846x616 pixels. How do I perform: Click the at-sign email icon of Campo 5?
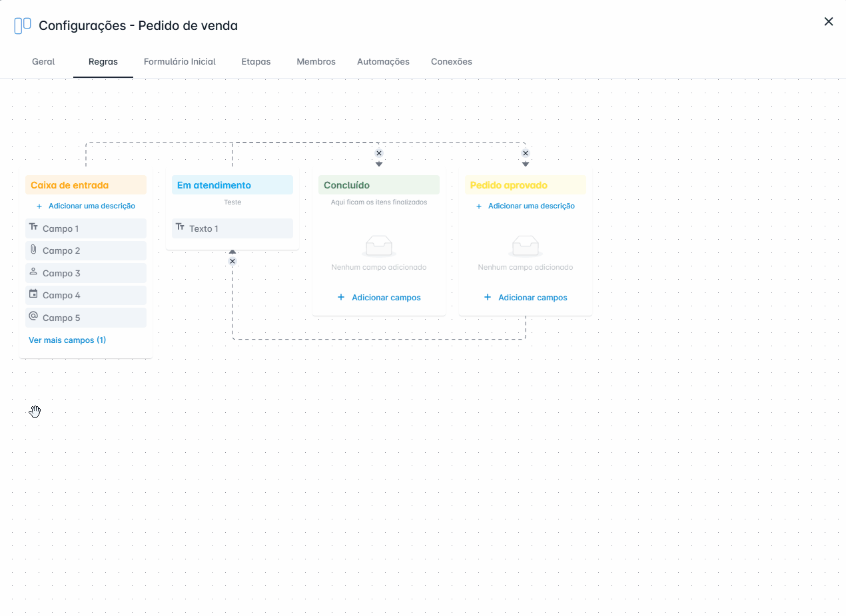(33, 316)
